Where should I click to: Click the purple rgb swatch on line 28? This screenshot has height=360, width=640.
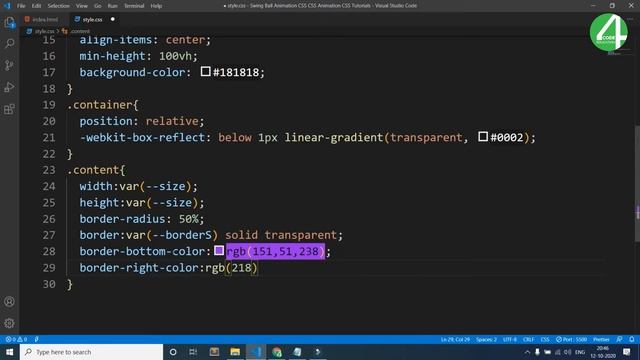(x=219, y=250)
